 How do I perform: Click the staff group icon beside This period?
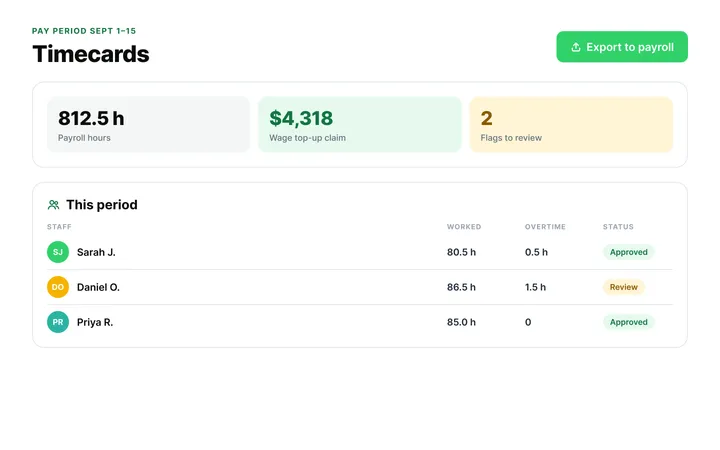tap(53, 205)
